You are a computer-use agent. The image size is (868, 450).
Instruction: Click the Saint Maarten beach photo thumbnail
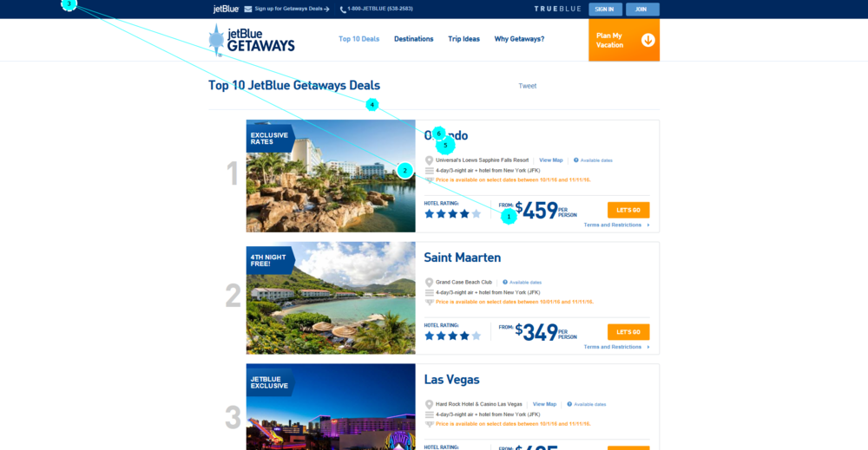coord(331,298)
